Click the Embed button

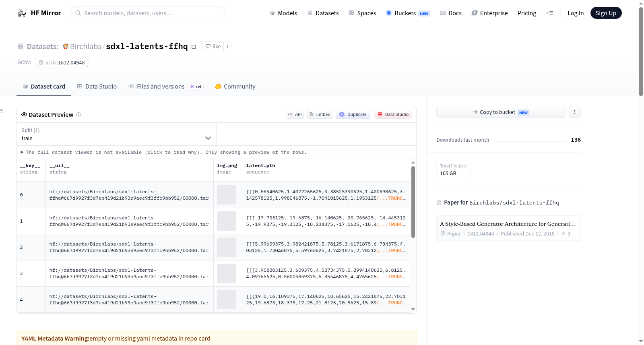(320, 114)
